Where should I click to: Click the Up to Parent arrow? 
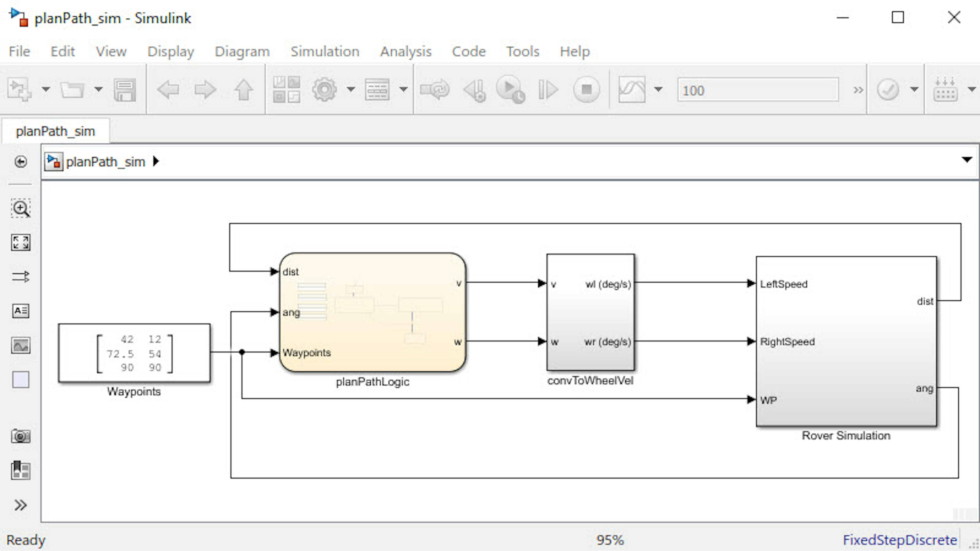point(244,90)
